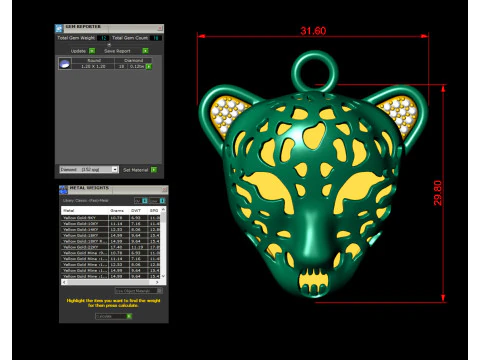
Task: Close the Gem Reporter panel
Action: (160, 28)
